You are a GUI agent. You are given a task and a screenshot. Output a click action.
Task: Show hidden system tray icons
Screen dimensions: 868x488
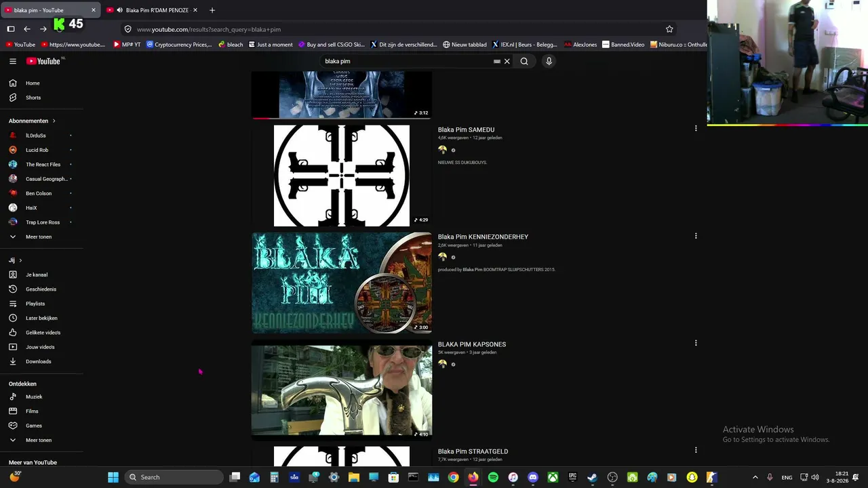tap(755, 477)
